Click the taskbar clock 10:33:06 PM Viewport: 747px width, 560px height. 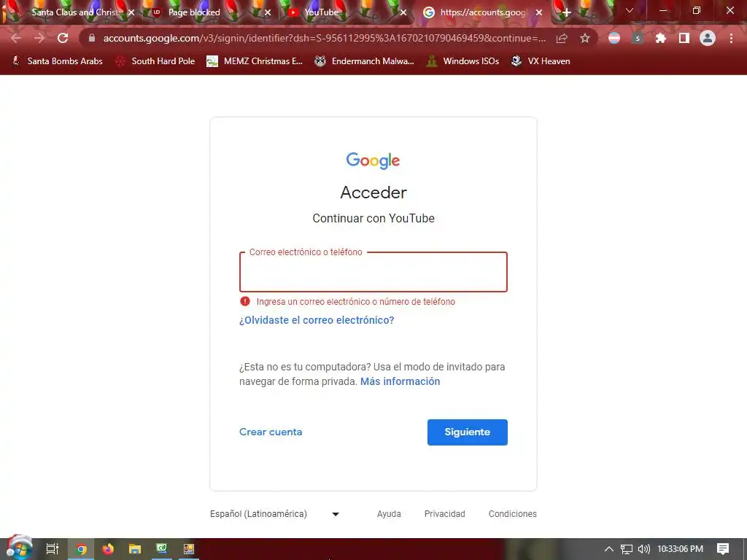681,549
